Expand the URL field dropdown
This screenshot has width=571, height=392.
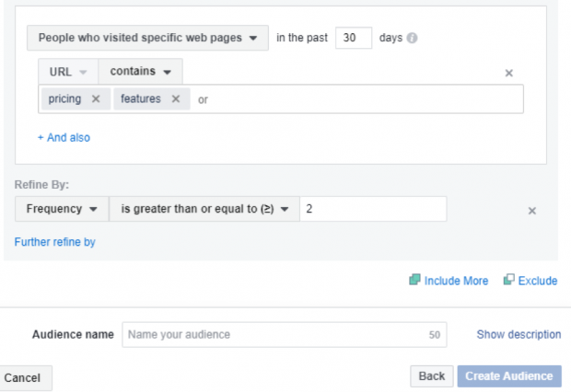[68, 71]
